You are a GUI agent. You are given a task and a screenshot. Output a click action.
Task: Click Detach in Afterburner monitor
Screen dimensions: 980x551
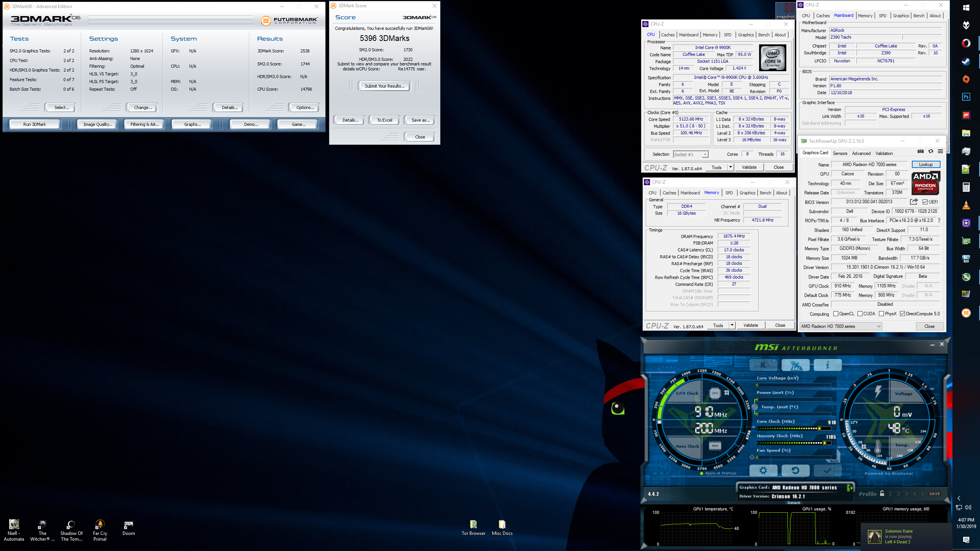click(794, 503)
